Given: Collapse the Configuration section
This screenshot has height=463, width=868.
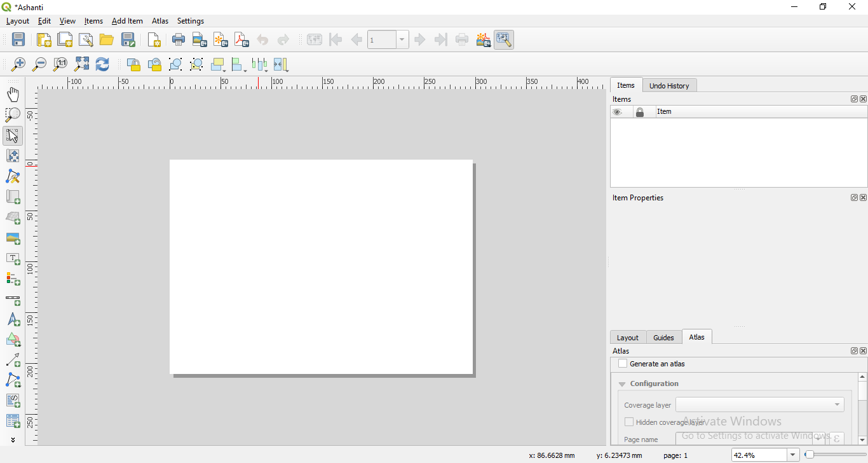Looking at the screenshot, I should coord(622,384).
